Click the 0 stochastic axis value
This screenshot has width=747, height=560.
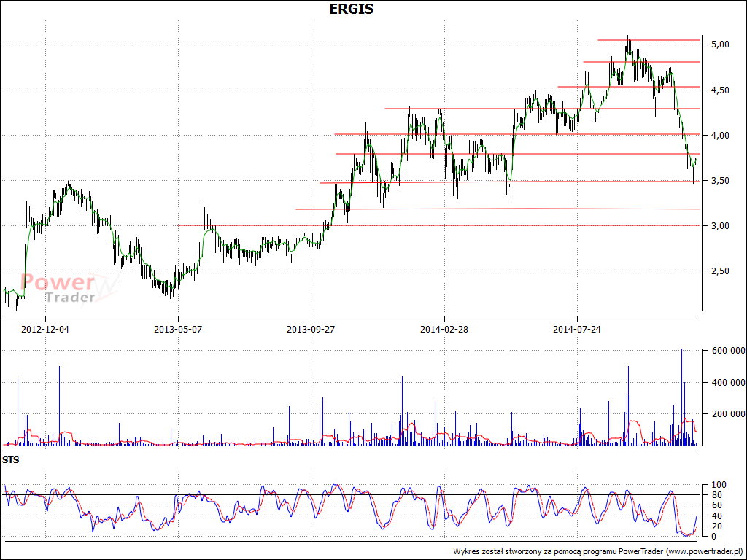pos(713,536)
